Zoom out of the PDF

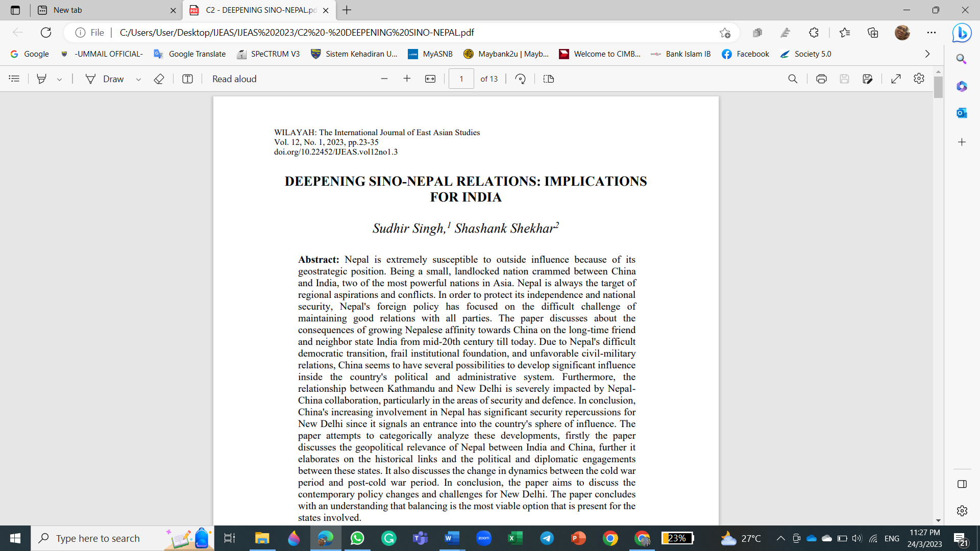tap(384, 79)
